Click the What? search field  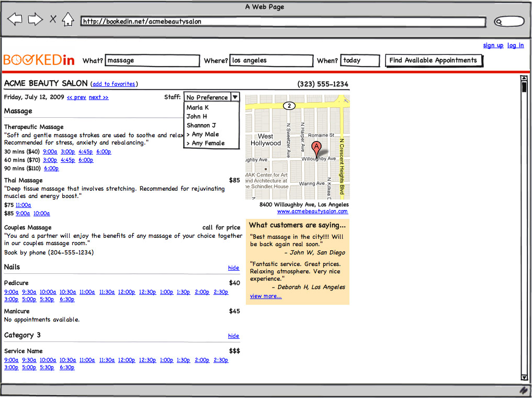tap(152, 60)
